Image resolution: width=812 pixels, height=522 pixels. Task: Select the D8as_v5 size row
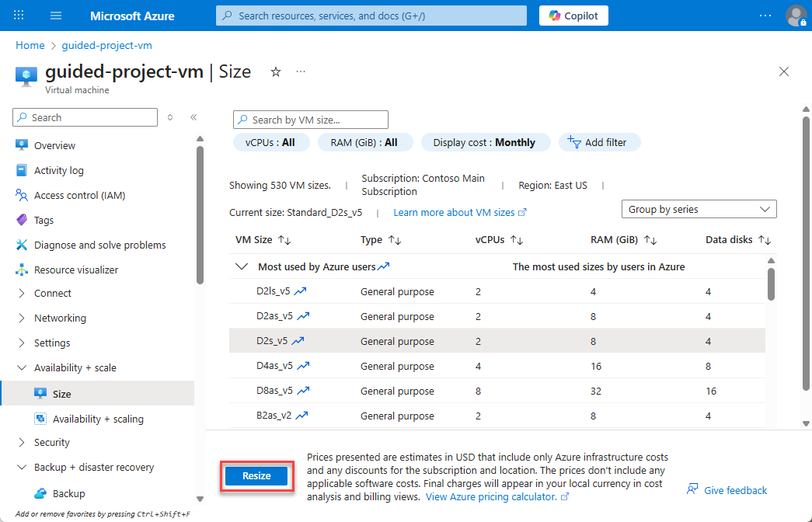[497, 391]
